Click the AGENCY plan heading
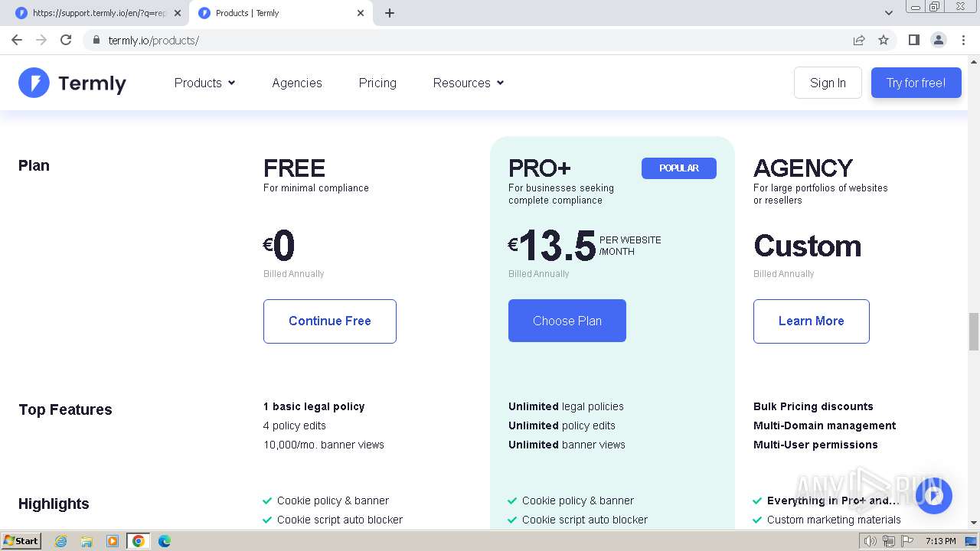Viewport: 980px width, 551px height. tap(803, 168)
